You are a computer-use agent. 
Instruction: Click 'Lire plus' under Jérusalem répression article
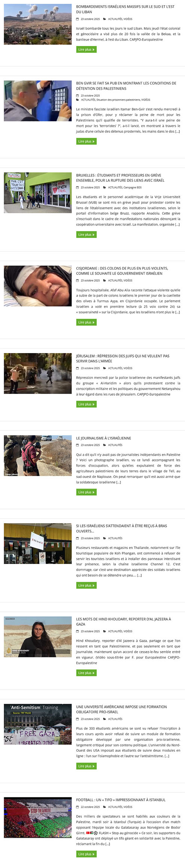point(86,404)
